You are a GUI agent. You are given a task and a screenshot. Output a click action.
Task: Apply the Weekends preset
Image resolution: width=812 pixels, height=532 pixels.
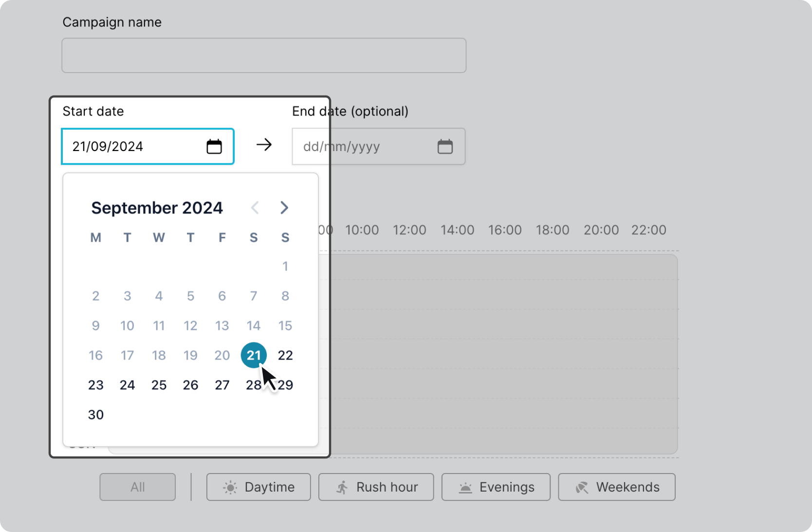(616, 487)
